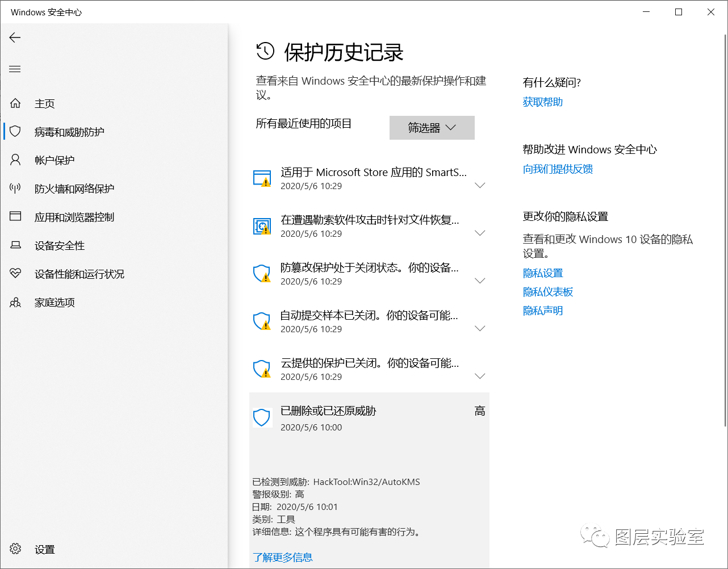Click the antenna icon for 防火墙和网络保护

pyautogui.click(x=15, y=189)
